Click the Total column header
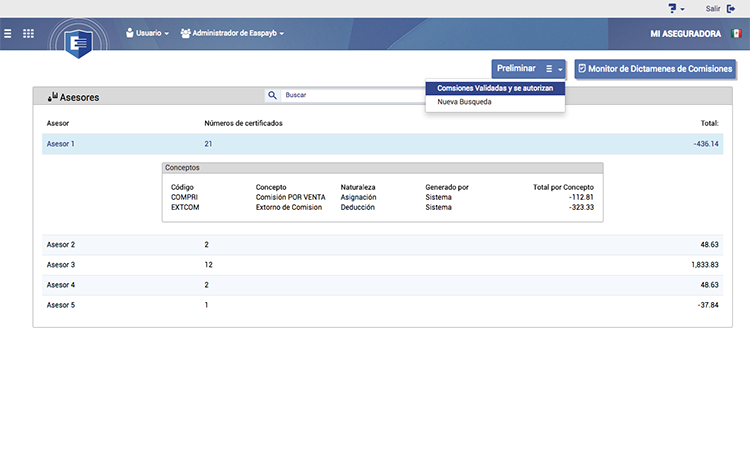 point(709,123)
